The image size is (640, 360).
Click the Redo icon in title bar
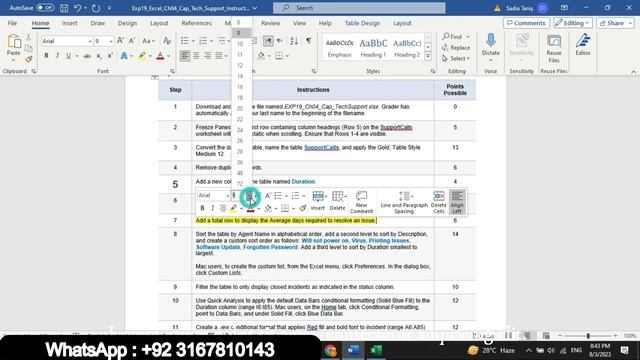click(96, 8)
